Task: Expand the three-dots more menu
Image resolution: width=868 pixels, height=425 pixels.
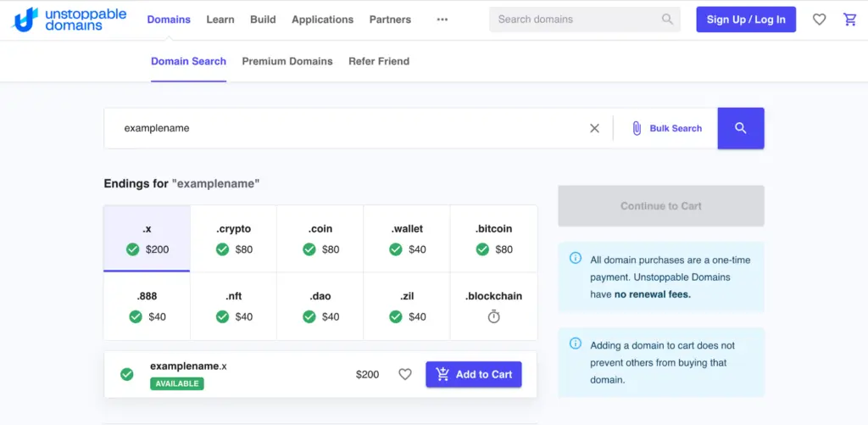Action: click(442, 20)
